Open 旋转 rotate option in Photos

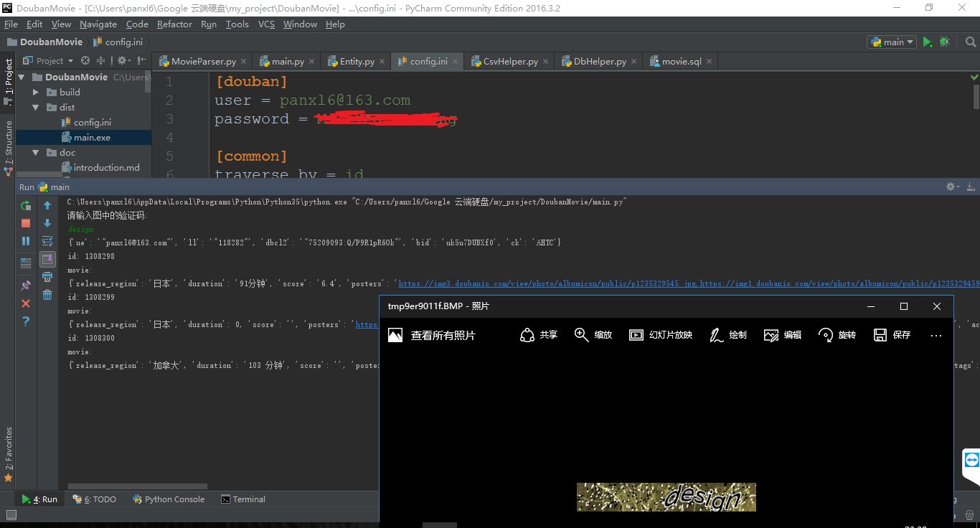[x=837, y=335]
